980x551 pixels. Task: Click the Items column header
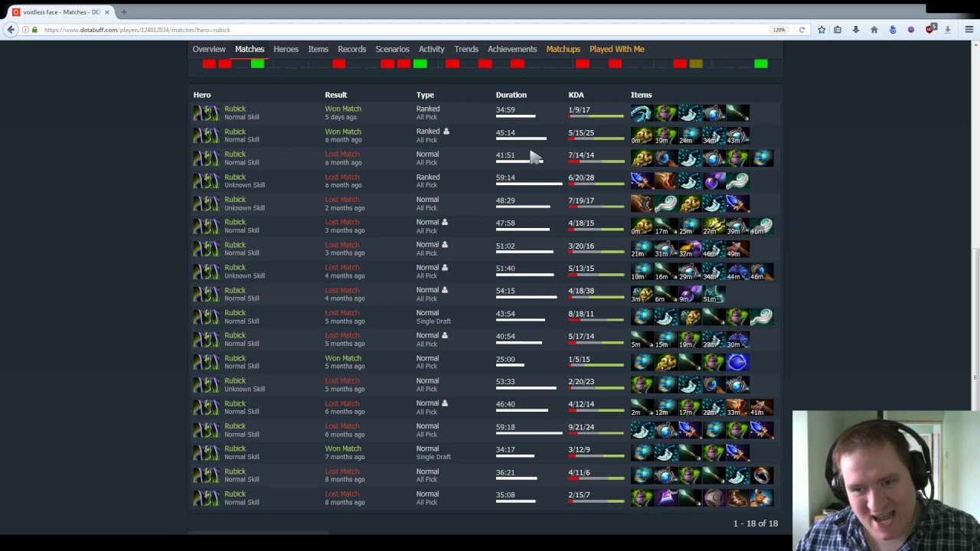641,95
